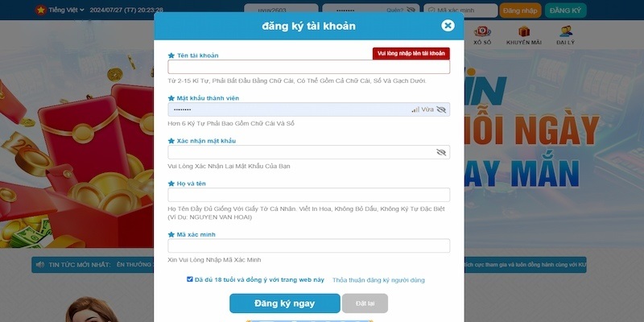
Task: Close the đăng ký tài khoản dialog
Action: [x=448, y=26]
